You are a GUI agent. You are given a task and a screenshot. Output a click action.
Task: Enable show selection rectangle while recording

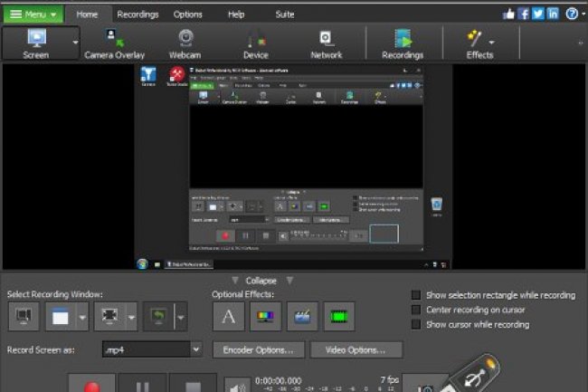click(416, 295)
